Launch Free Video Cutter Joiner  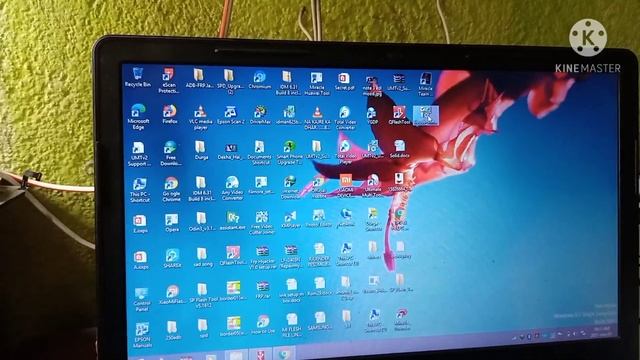tap(262, 223)
